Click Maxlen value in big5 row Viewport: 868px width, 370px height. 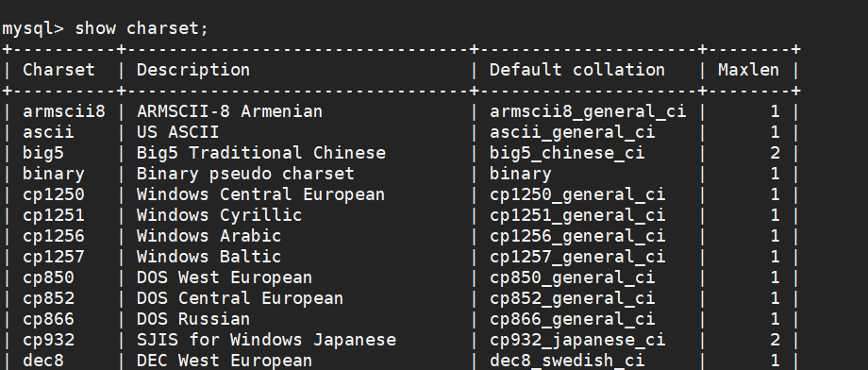coord(775,153)
